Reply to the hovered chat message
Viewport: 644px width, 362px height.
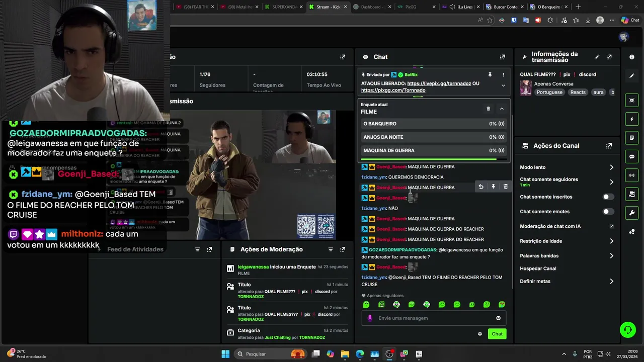click(x=481, y=187)
